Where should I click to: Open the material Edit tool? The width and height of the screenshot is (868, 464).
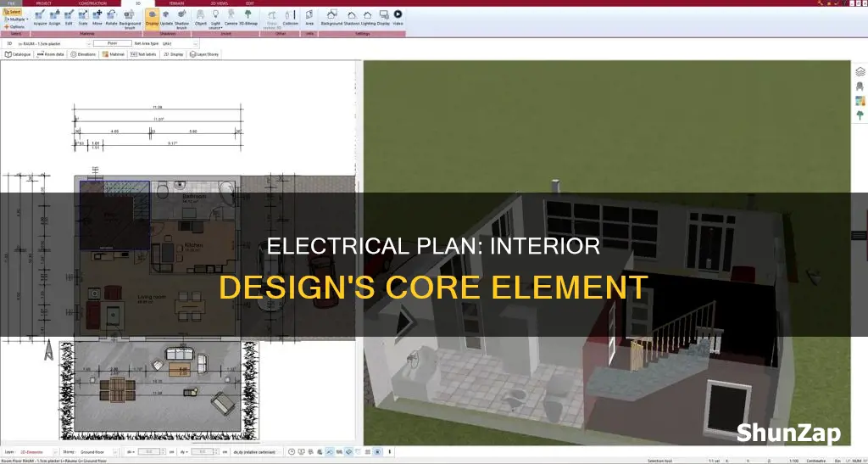coord(69,18)
